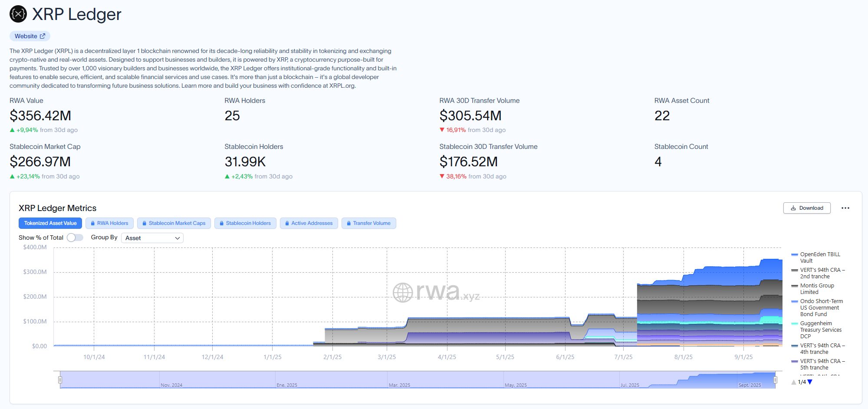868x409 pixels.
Task: Toggle Guggenheim Treasury Services DCP series
Action: (x=816, y=330)
